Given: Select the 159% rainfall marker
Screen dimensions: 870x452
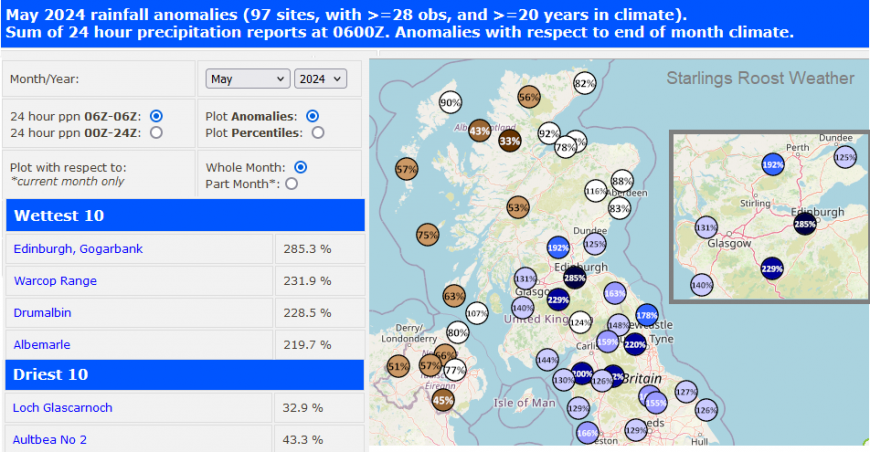Looking at the screenshot, I should [608, 342].
